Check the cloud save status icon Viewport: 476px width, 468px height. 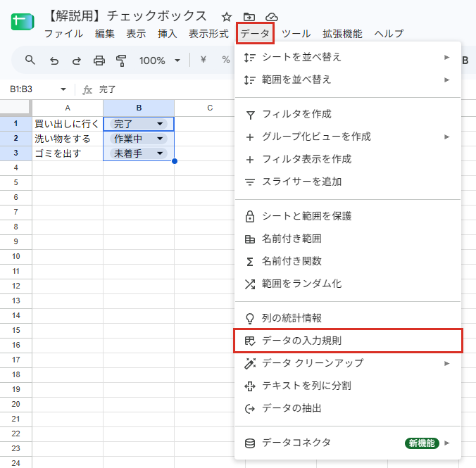[x=271, y=17]
